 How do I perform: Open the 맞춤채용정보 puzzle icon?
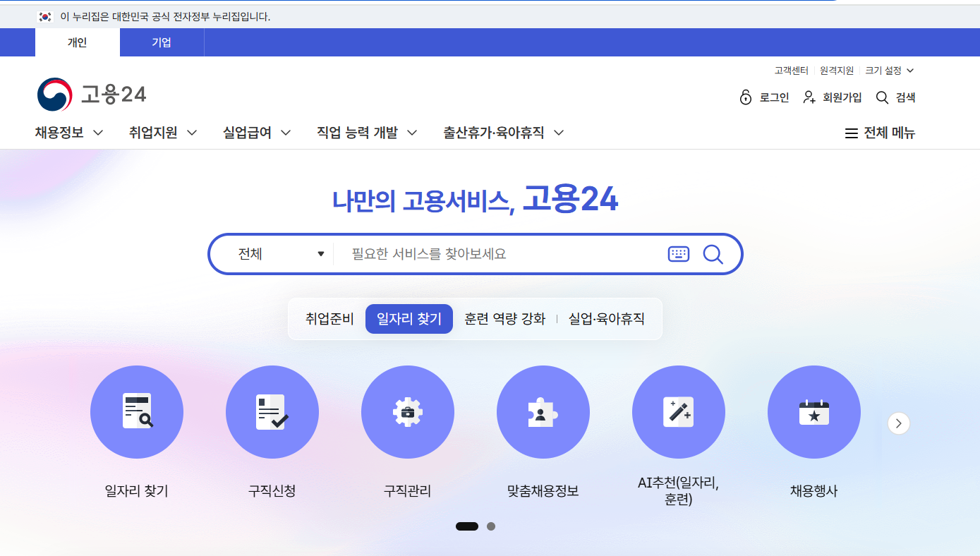click(543, 412)
